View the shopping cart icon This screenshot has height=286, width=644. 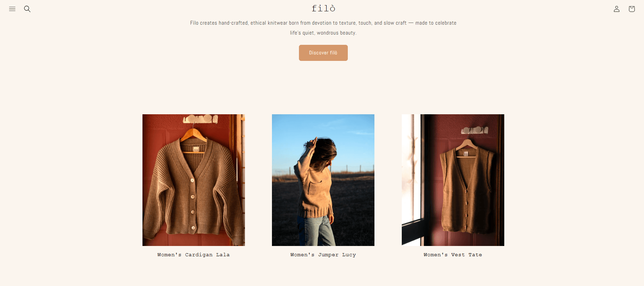pos(632,9)
